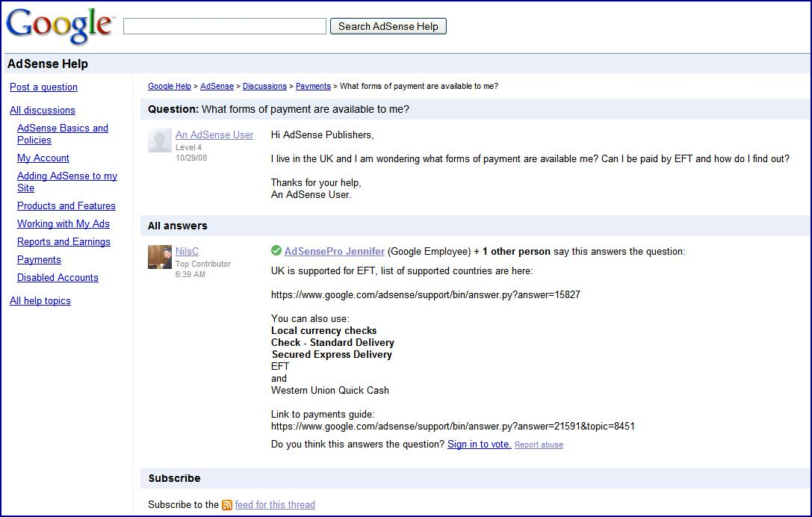
Task: Click the Google logo
Action: pyautogui.click(x=59, y=25)
